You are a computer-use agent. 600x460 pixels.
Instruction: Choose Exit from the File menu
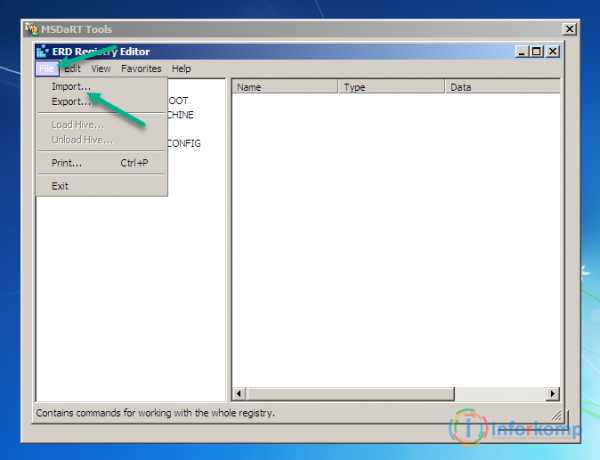coord(102,186)
